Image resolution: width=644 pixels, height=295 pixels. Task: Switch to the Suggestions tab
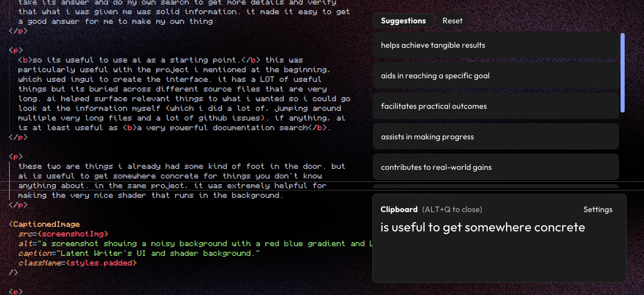(x=403, y=21)
